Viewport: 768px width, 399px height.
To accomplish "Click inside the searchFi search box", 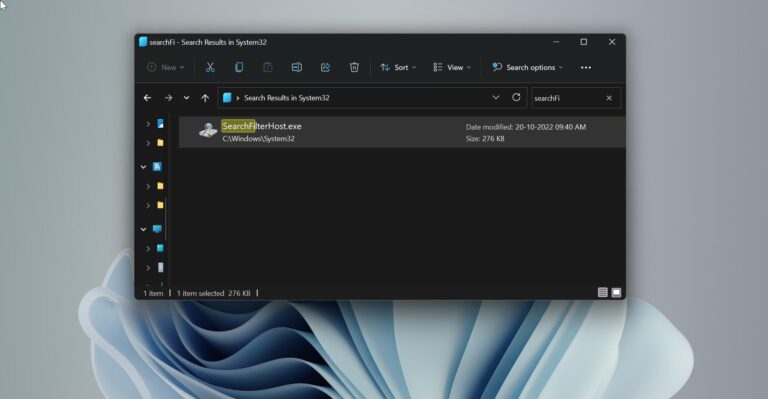I will 567,98.
